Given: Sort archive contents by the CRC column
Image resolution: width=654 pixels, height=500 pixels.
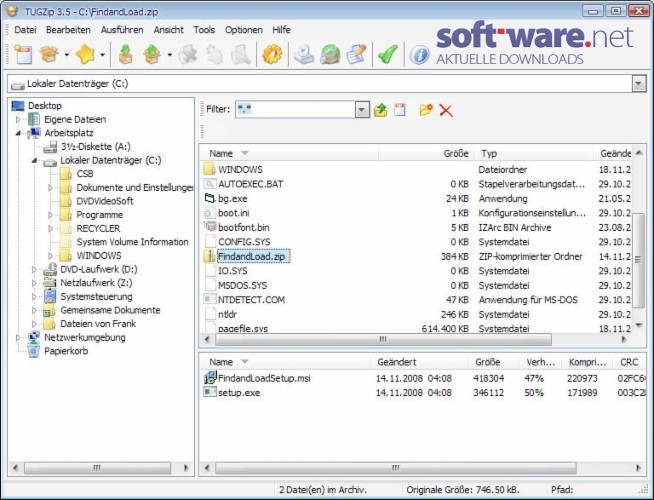Looking at the screenshot, I should click(x=629, y=362).
